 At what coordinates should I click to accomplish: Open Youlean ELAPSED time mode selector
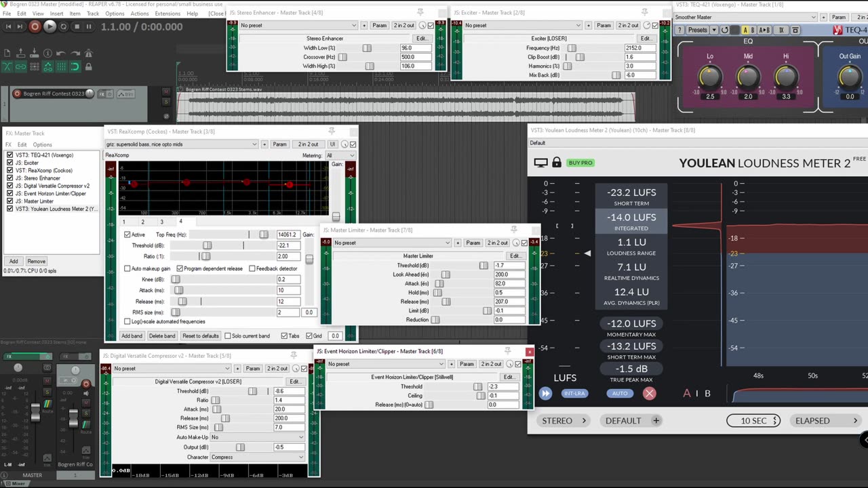tap(827, 420)
